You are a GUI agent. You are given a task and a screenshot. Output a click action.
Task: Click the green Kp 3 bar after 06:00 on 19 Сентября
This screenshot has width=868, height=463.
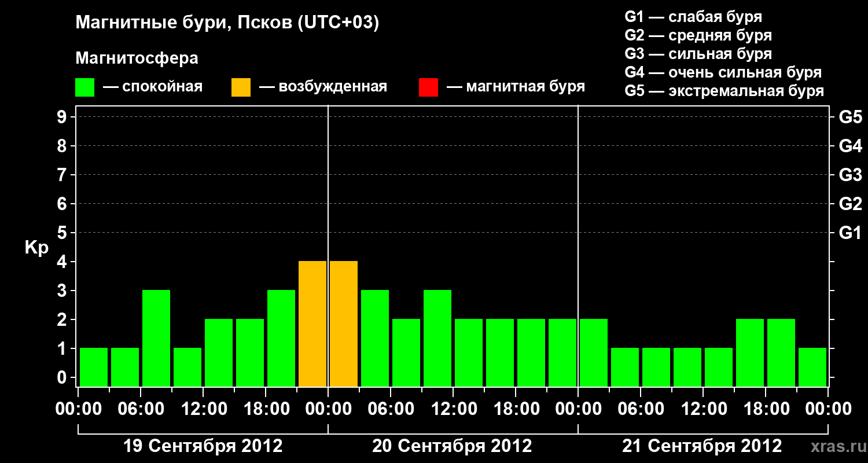click(x=156, y=338)
